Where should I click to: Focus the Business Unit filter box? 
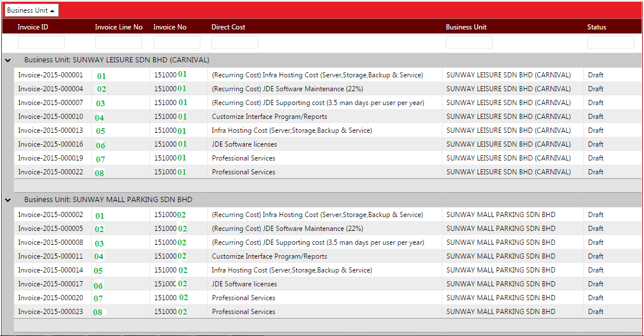(x=469, y=42)
